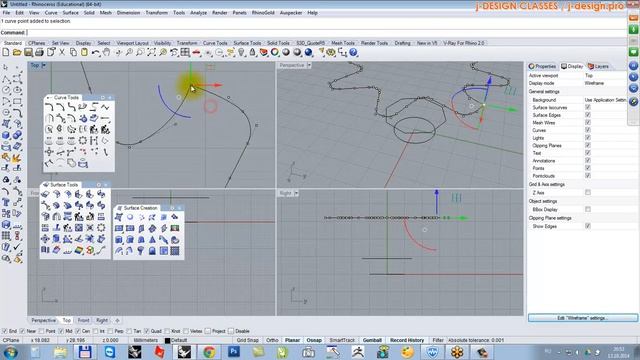Image resolution: width=640 pixels, height=360 pixels.
Task: Click the blue Help question mark icon
Action: coord(353,52)
